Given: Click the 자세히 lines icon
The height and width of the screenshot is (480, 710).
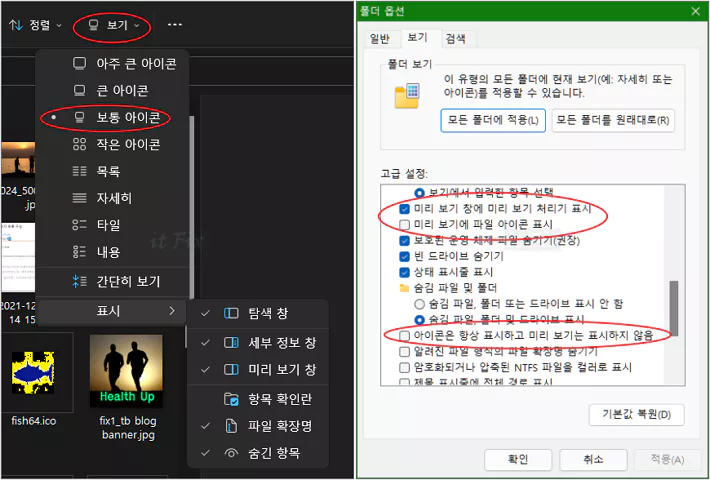Looking at the screenshot, I should 79,198.
